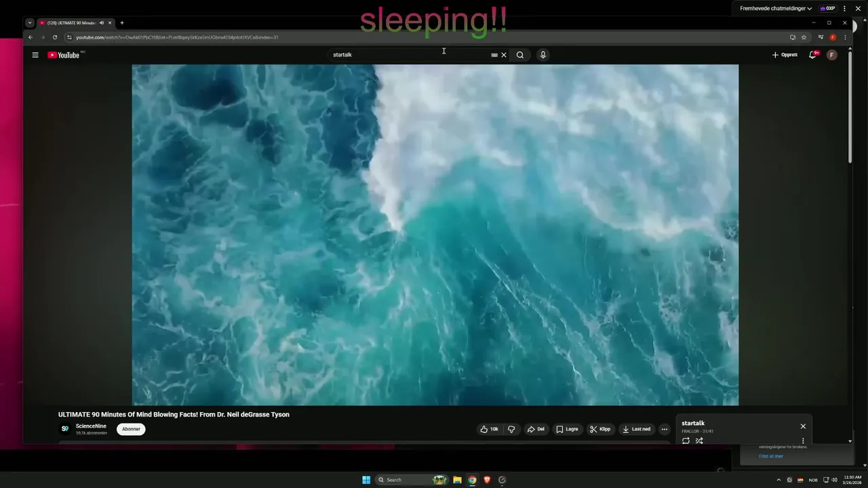This screenshot has height=488, width=868.
Task: Reload the YouTube page
Action: coord(55,37)
